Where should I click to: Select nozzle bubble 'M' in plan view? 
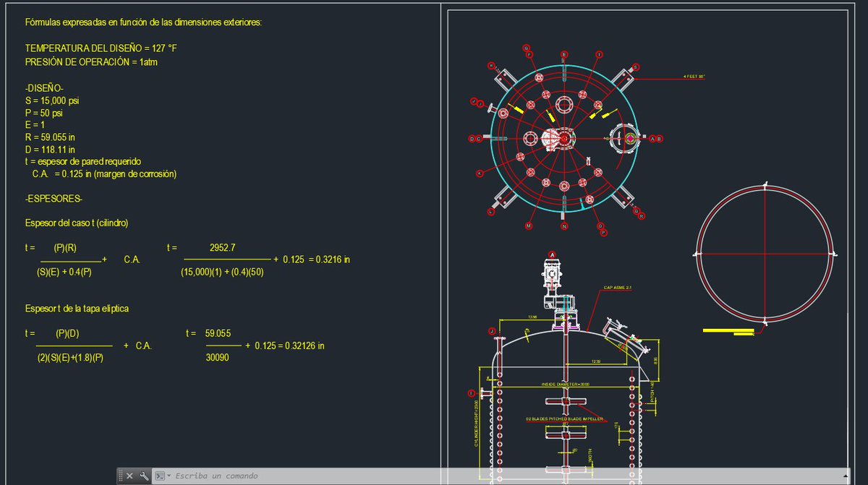click(x=528, y=226)
